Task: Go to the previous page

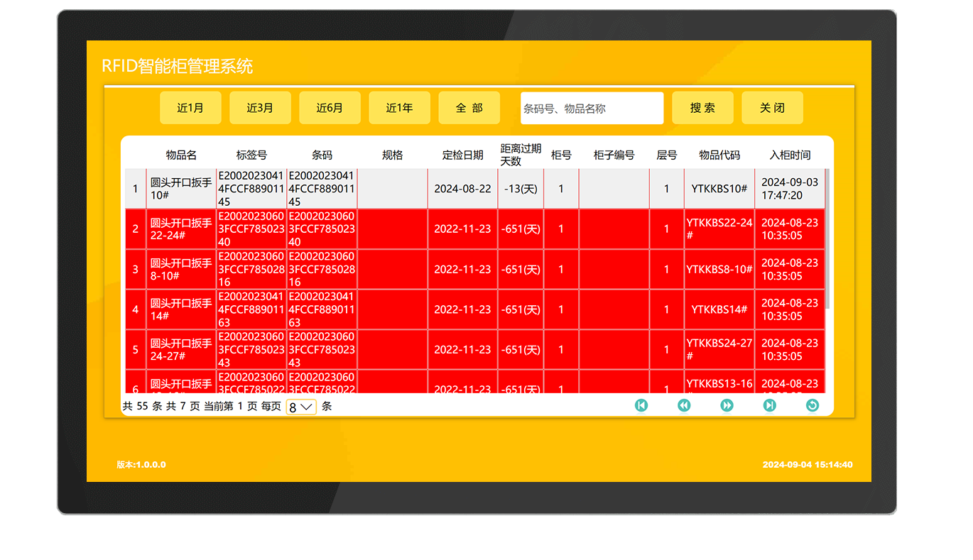Action: click(684, 405)
